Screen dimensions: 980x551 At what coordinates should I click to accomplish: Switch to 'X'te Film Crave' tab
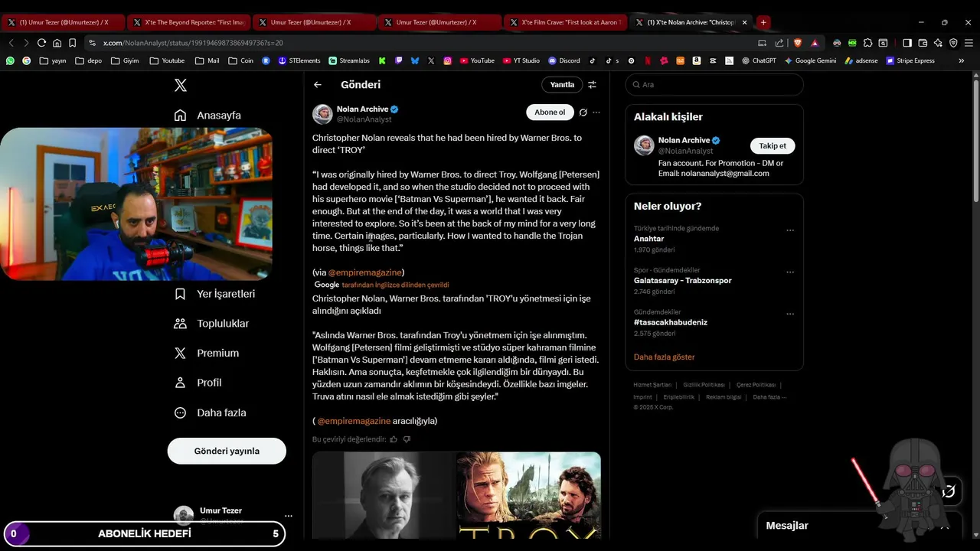(564, 22)
